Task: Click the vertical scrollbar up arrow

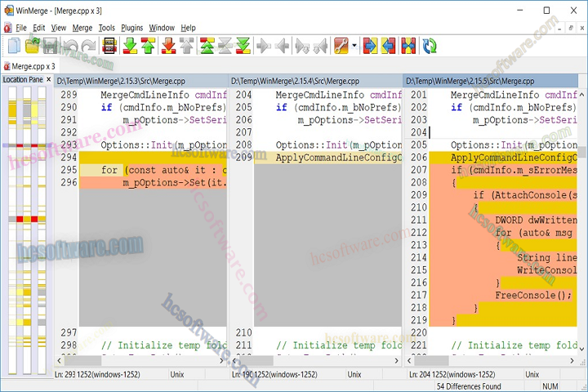Action: [x=581, y=94]
